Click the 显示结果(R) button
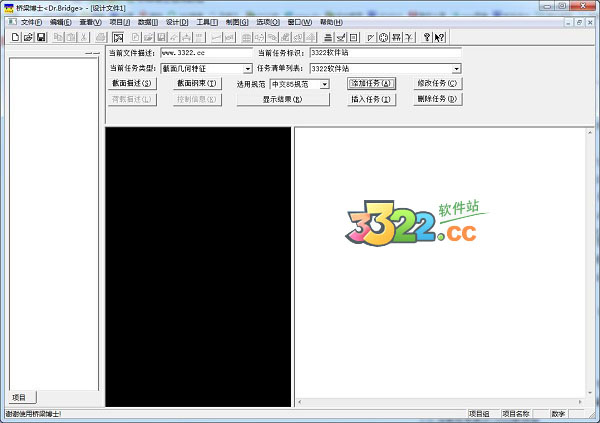This screenshot has width=600, height=423. click(x=282, y=100)
